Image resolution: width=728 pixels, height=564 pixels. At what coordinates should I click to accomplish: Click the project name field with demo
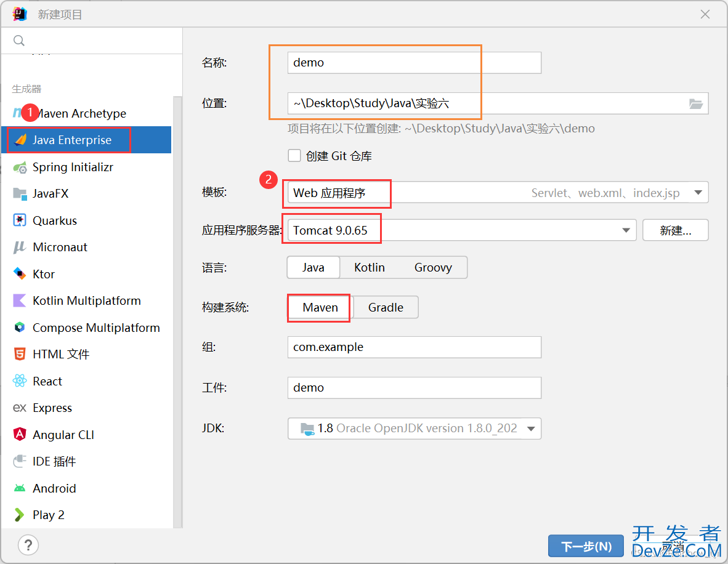[414, 63]
